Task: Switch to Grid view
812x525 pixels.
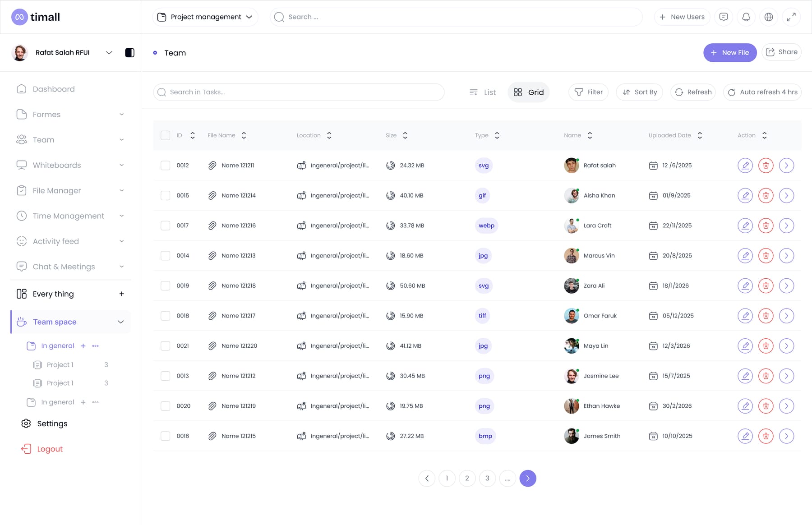Action: click(x=529, y=92)
